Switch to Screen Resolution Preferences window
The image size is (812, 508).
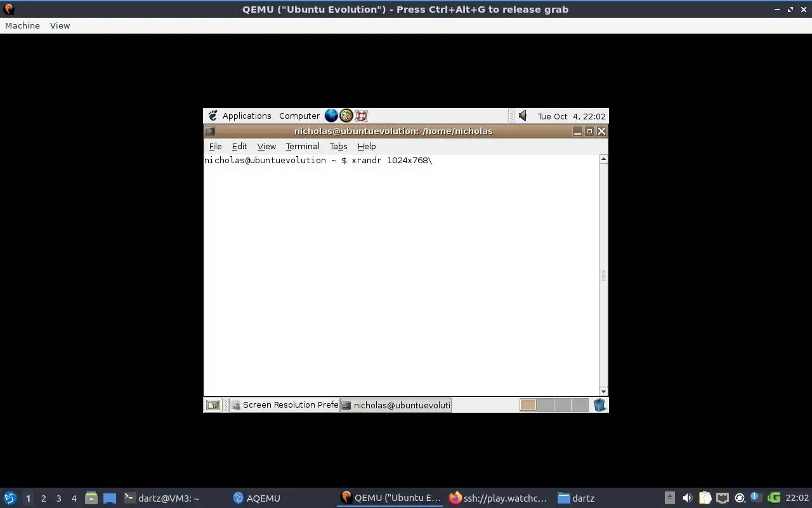284,405
